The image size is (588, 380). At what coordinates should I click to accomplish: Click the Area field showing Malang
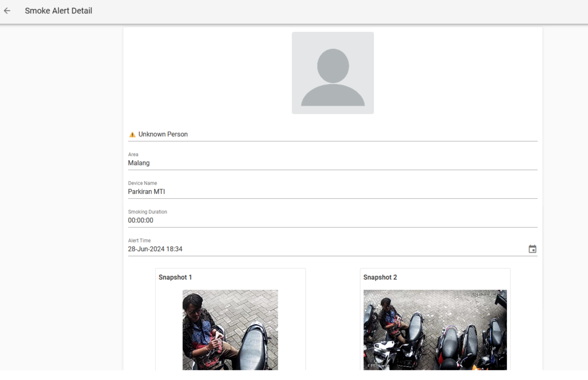click(332, 160)
